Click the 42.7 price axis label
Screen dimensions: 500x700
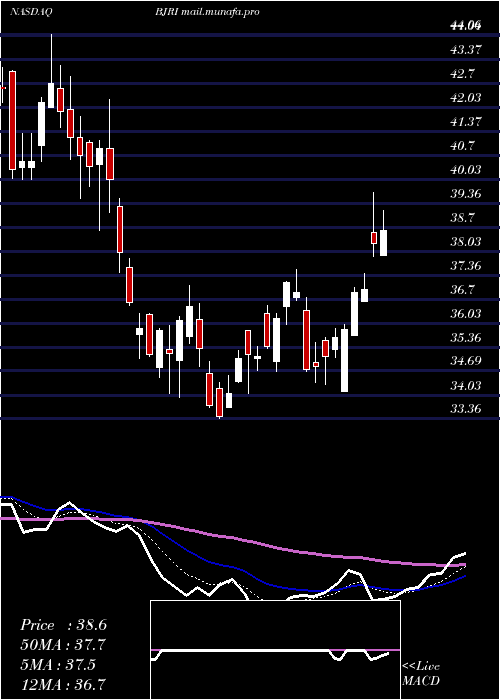[462, 74]
